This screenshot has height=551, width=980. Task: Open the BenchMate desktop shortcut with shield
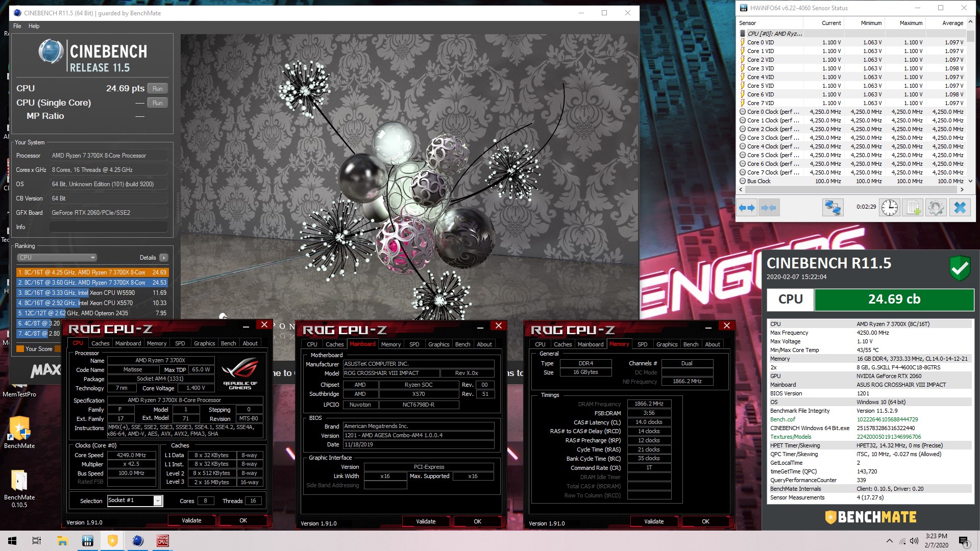click(19, 433)
